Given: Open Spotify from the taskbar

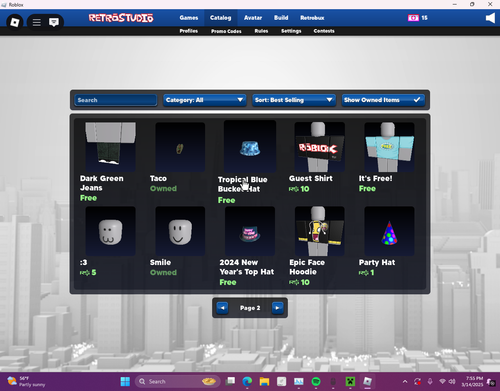Looking at the screenshot, I should click(x=316, y=381).
